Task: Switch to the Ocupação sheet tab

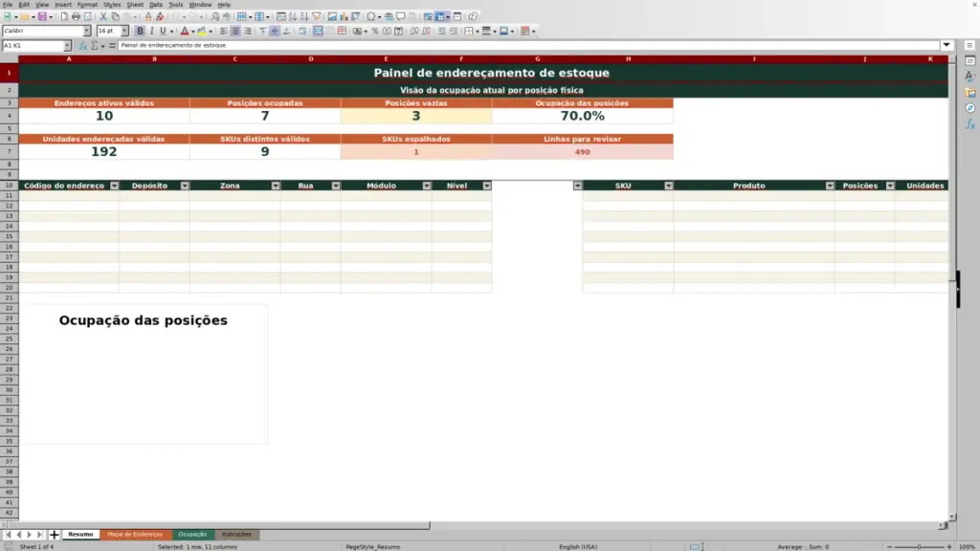Action: 192,535
